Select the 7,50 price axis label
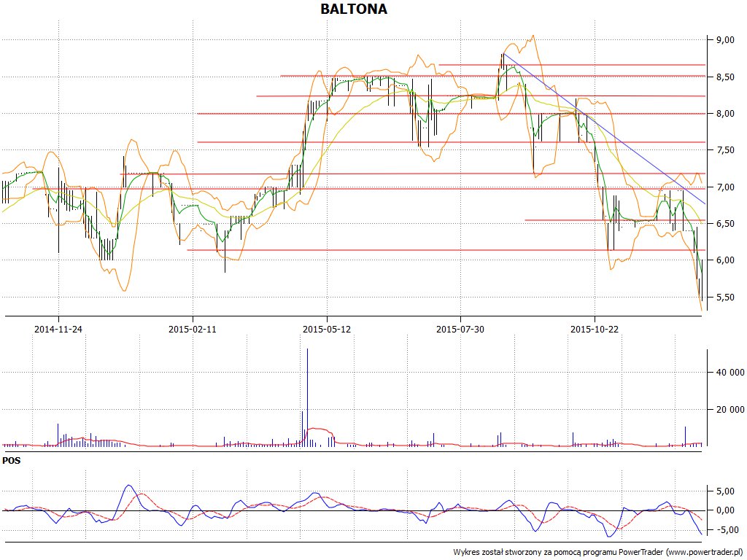This screenshot has height=560, width=747. 725,150
